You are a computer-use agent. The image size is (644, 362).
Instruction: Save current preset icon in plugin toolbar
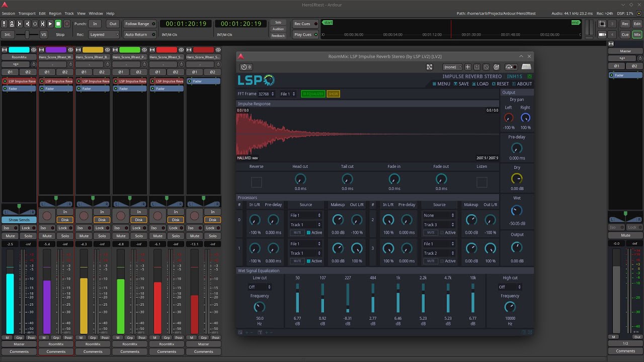point(477,67)
